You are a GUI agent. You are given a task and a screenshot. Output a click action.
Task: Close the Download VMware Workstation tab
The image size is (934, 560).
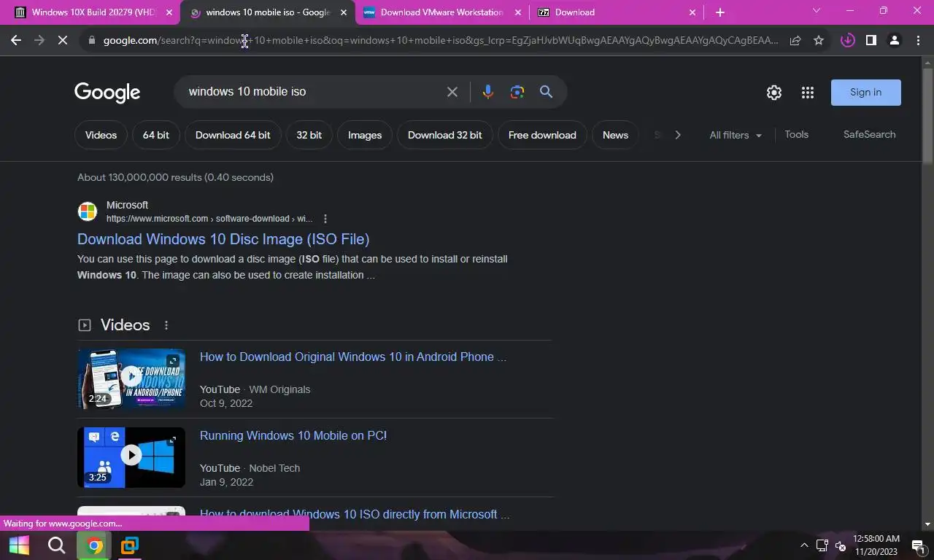pos(518,12)
